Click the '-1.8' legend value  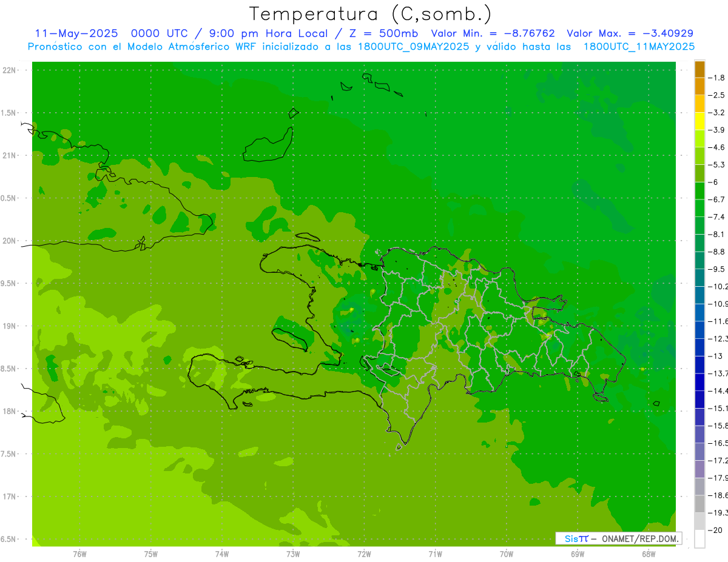pos(717,78)
